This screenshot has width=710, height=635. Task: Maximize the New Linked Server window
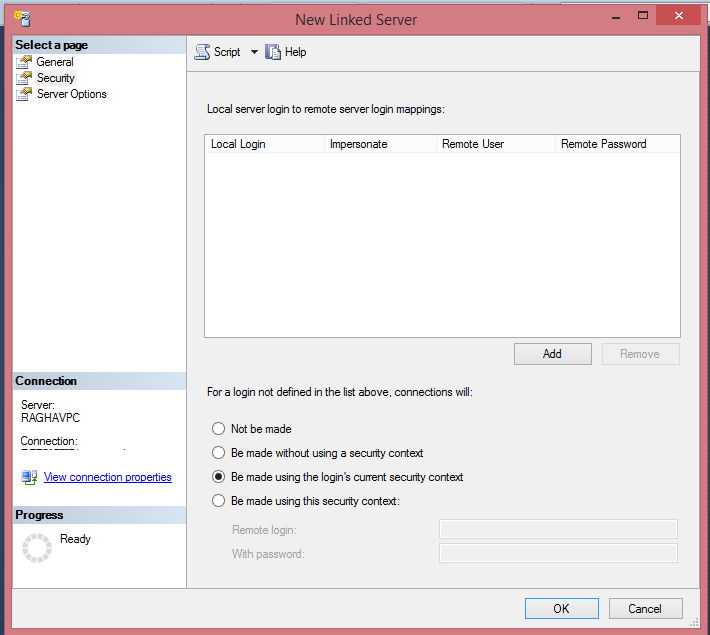tap(644, 16)
